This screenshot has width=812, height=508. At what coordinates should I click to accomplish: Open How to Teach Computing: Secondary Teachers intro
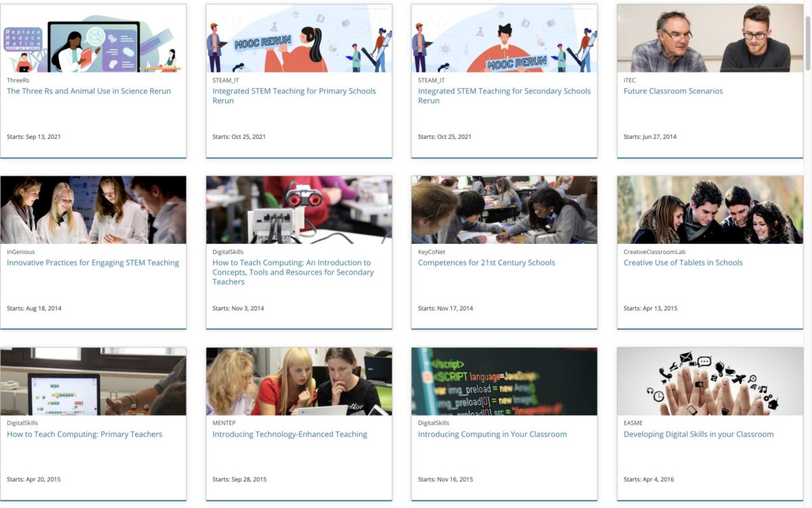tap(293, 272)
